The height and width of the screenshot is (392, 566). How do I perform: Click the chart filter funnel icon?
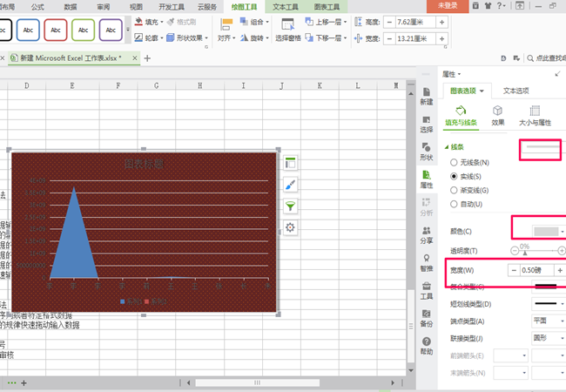[x=290, y=206]
